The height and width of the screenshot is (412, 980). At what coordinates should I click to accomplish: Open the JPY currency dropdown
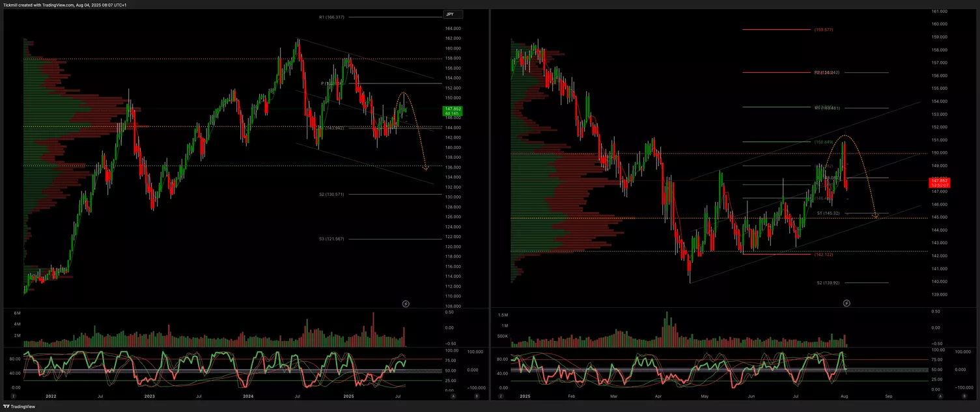(453, 14)
